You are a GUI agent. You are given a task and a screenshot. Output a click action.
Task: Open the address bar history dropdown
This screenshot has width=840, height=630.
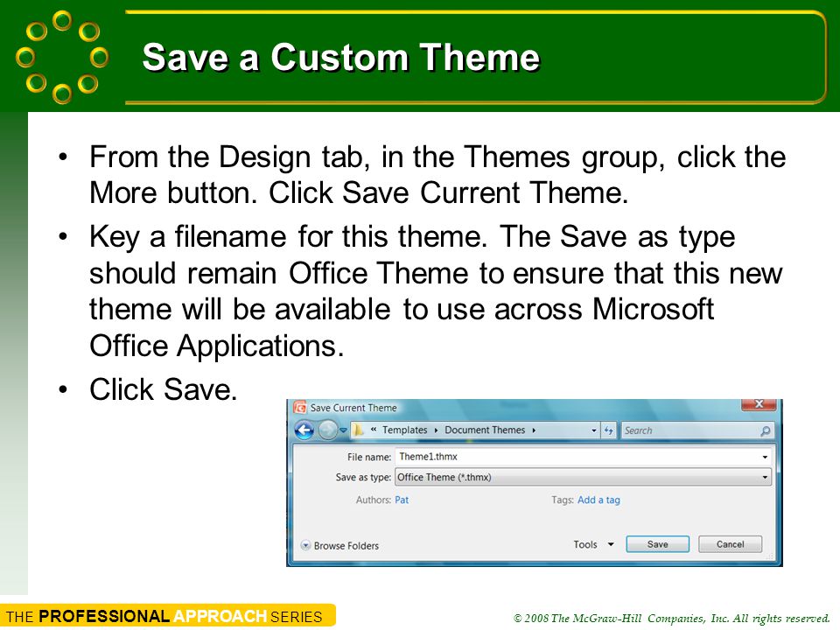click(x=593, y=430)
